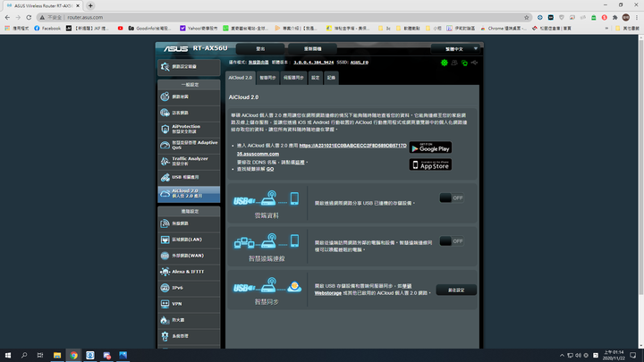Open AiProtection in the sidebar
The height and width of the screenshot is (362, 644).
point(189,129)
